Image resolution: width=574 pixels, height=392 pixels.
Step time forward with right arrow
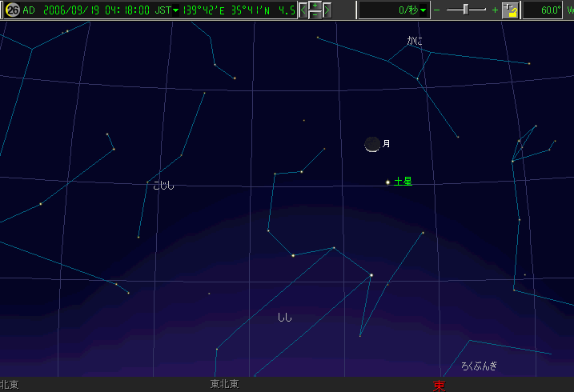click(327, 10)
